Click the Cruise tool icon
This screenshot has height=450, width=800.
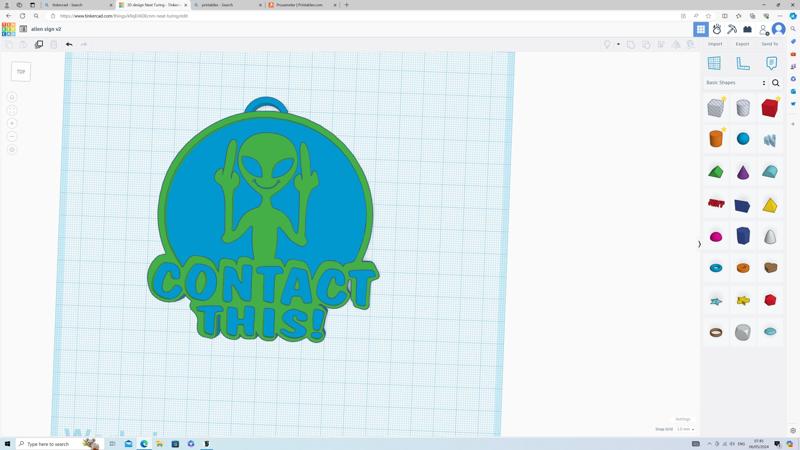click(691, 44)
